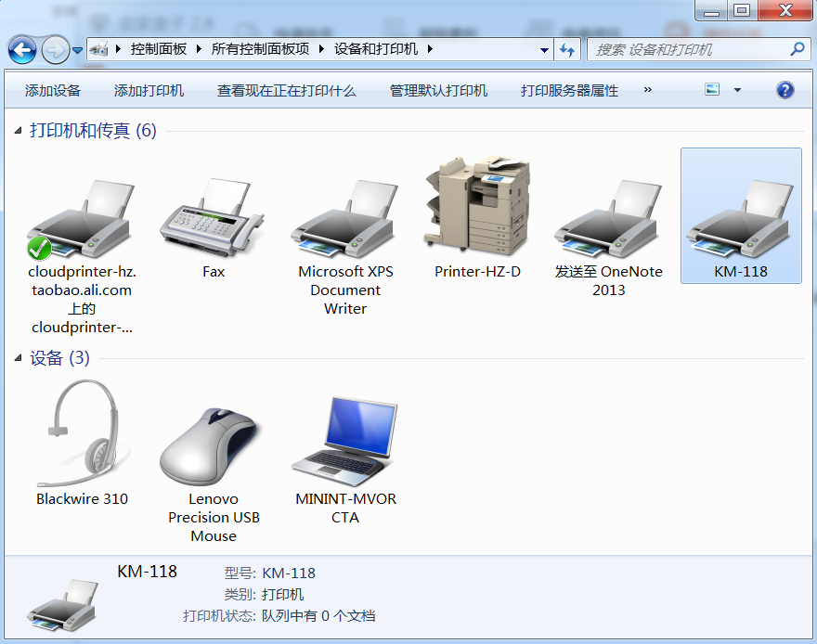Click KM-118 printer icon in details pane

pyautogui.click(x=62, y=604)
